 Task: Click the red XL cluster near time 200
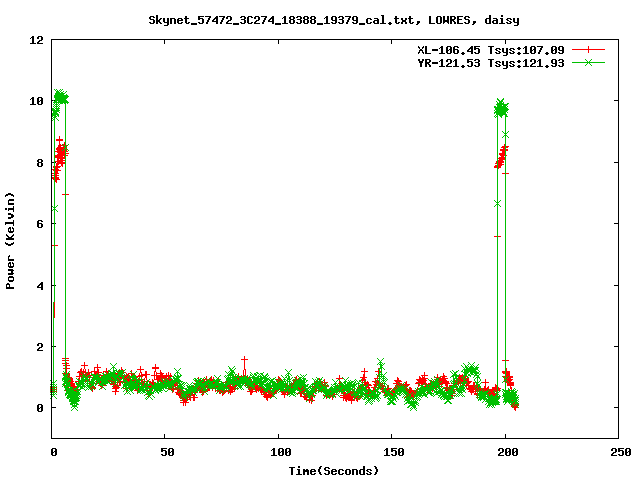pos(502,157)
